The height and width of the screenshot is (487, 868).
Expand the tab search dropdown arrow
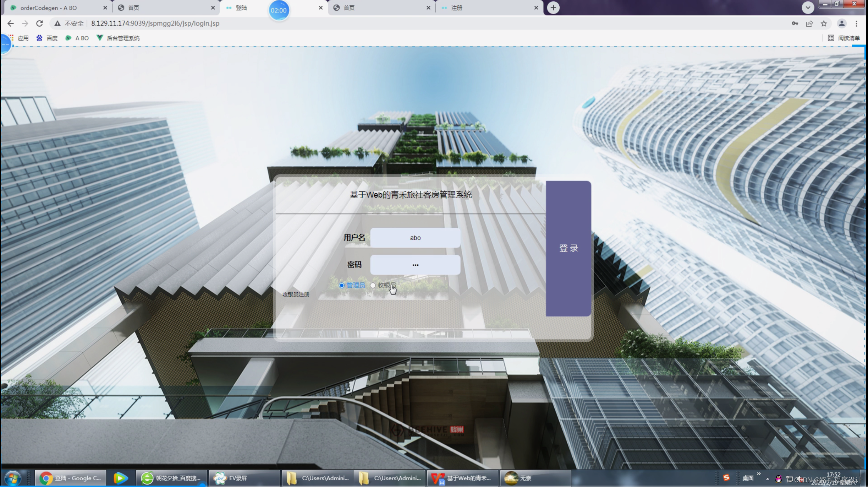click(808, 7)
